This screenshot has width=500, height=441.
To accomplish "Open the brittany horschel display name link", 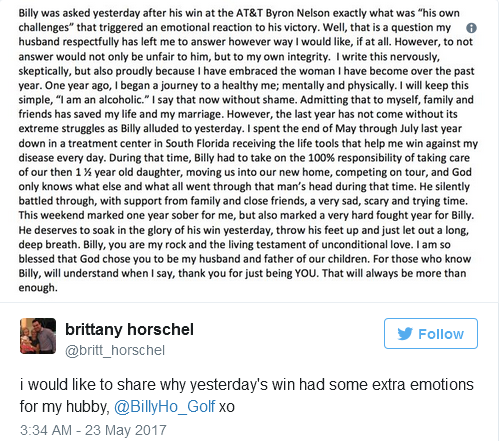I will [x=129, y=329].
